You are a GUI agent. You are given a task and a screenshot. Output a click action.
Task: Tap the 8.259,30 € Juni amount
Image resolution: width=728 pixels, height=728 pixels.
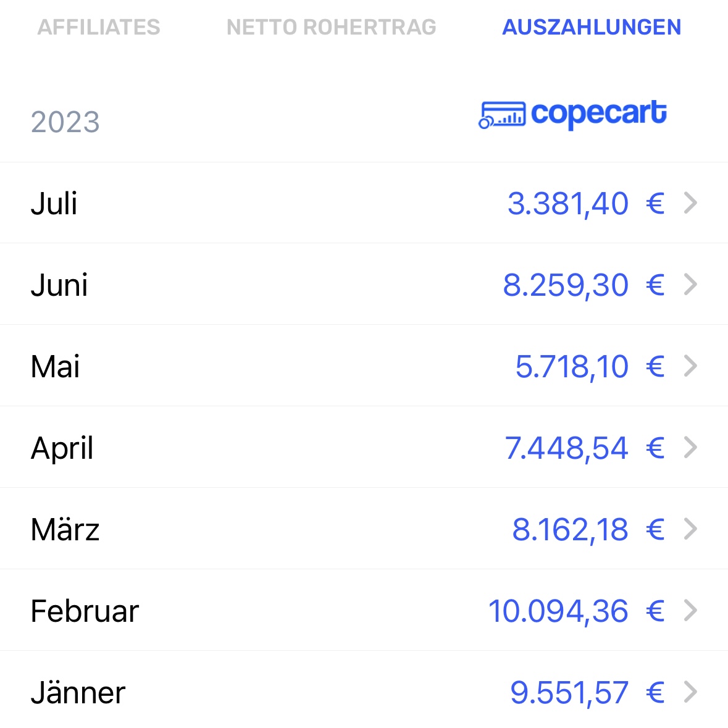584,285
